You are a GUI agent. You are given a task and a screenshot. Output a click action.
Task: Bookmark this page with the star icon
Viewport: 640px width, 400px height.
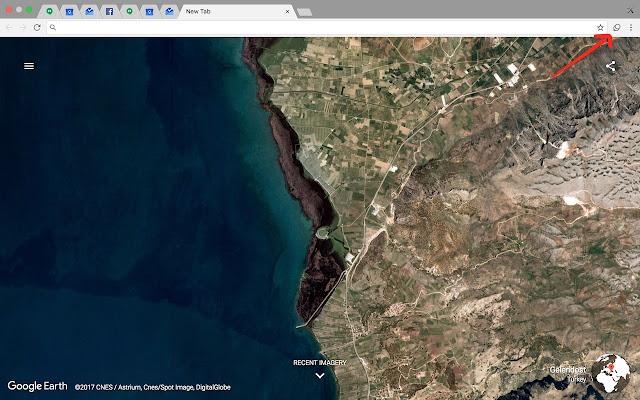point(600,28)
